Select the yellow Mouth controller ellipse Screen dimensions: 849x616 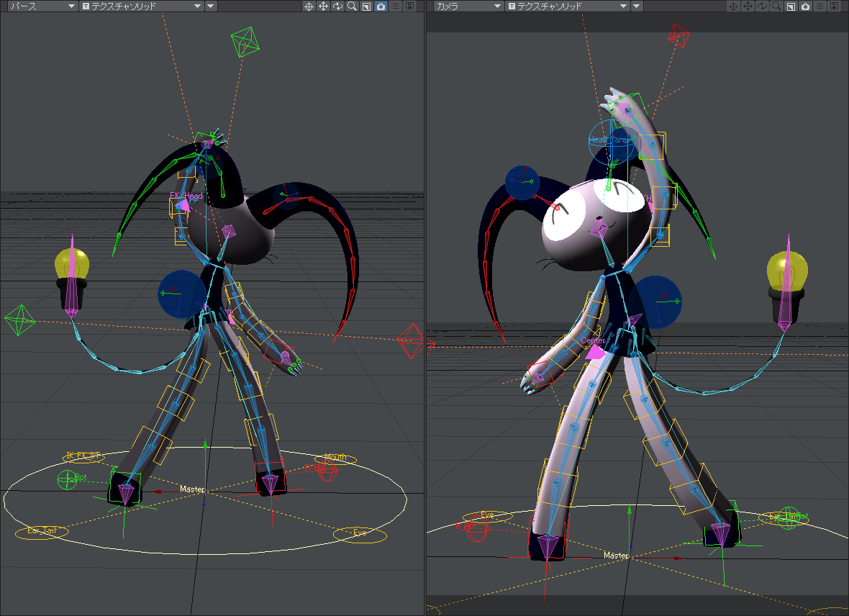(x=335, y=458)
